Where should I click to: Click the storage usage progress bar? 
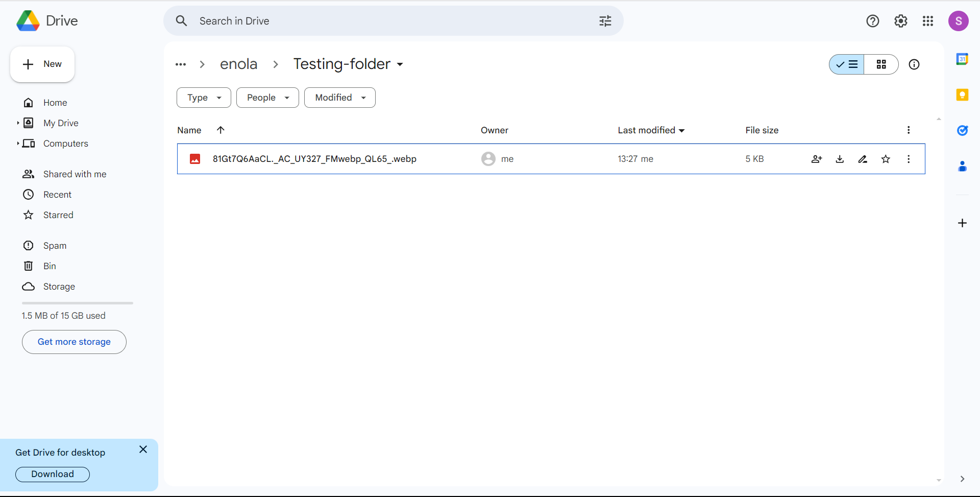click(x=77, y=303)
